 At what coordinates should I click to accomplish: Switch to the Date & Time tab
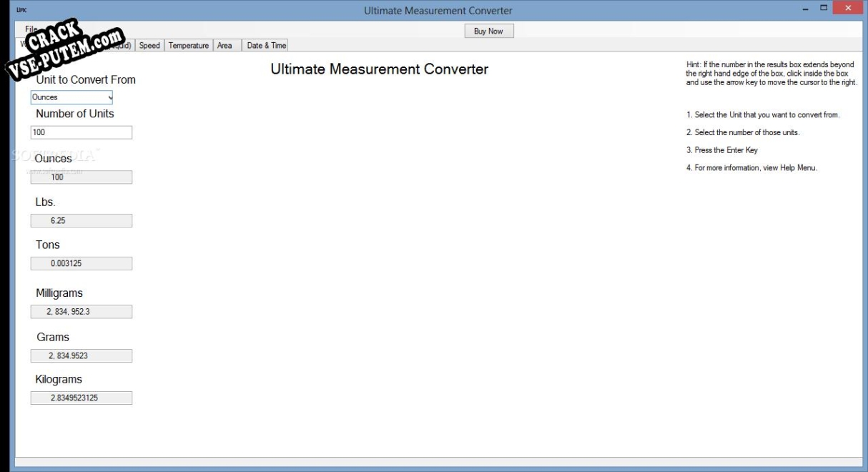click(266, 46)
